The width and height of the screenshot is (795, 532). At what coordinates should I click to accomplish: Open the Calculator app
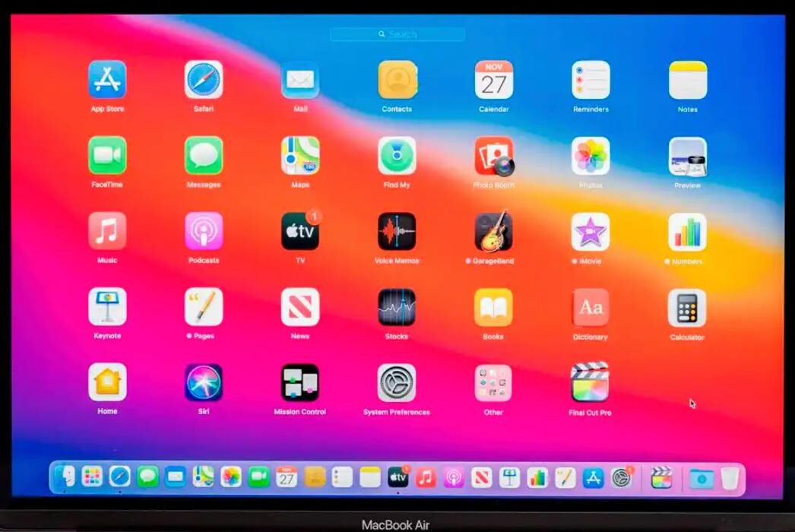coord(687,307)
